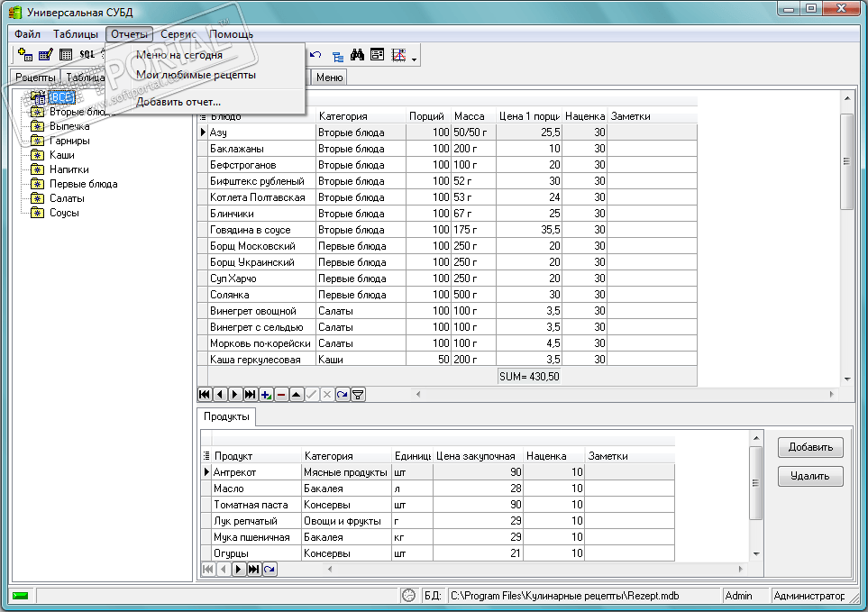This screenshot has height=612, width=868.
Task: Select the Напитки category in tree
Action: [69, 169]
